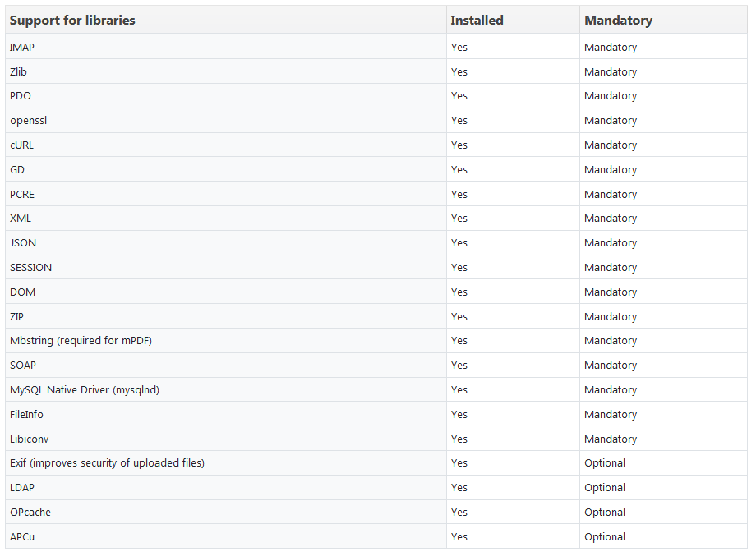
Task: Click the 'Yes' value in LDAP row
Action: [459, 488]
